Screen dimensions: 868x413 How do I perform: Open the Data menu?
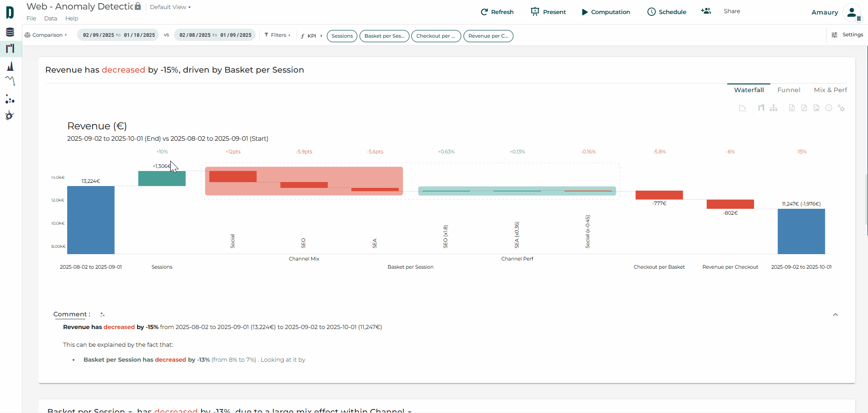[50, 19]
